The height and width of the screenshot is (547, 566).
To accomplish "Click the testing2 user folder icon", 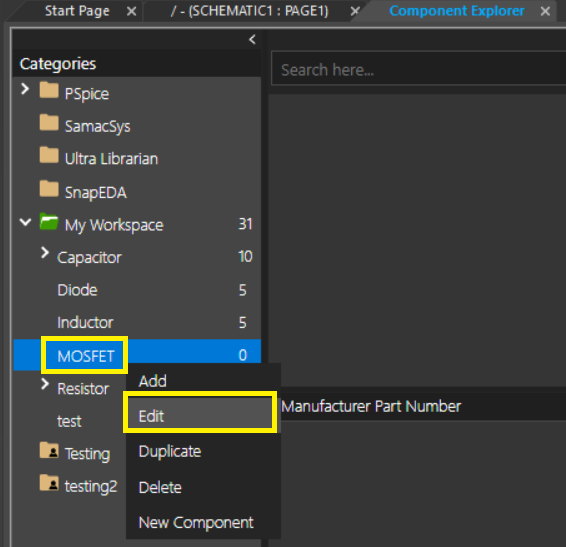I will (49, 483).
